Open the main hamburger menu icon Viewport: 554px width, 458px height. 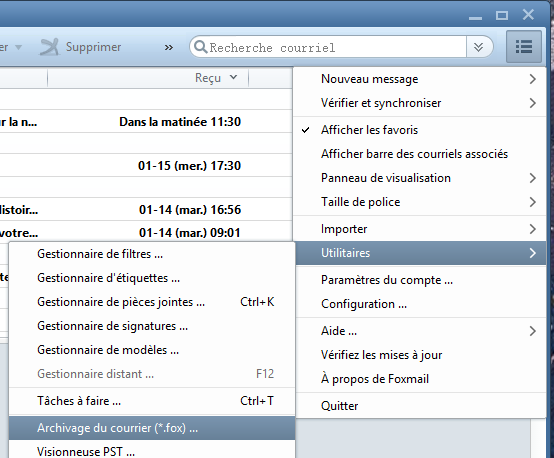point(524,47)
